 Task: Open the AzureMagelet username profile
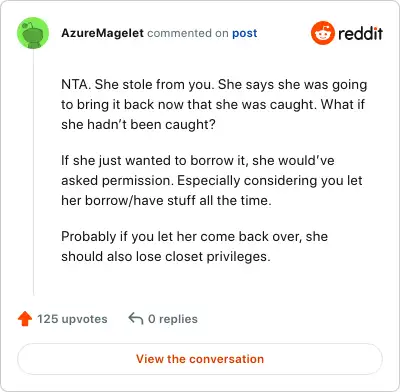click(x=102, y=33)
